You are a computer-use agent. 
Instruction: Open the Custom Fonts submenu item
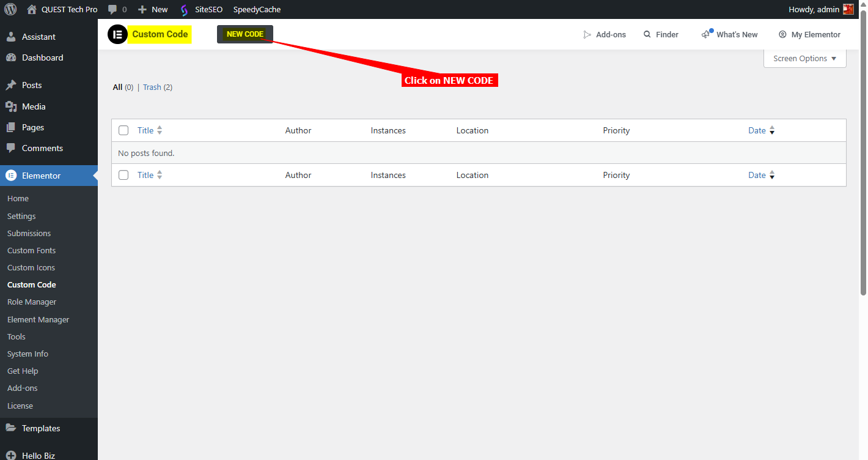[x=31, y=250]
